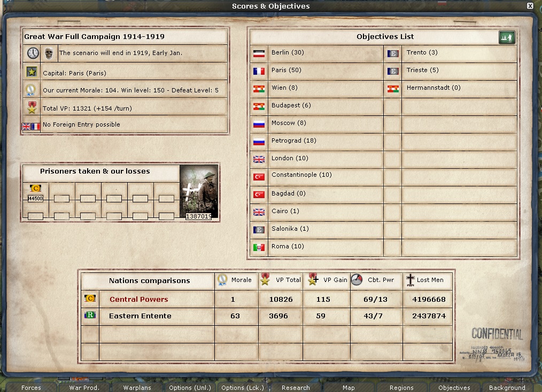Click the clock icon in scenario info
The height and width of the screenshot is (392, 542).
click(x=33, y=53)
